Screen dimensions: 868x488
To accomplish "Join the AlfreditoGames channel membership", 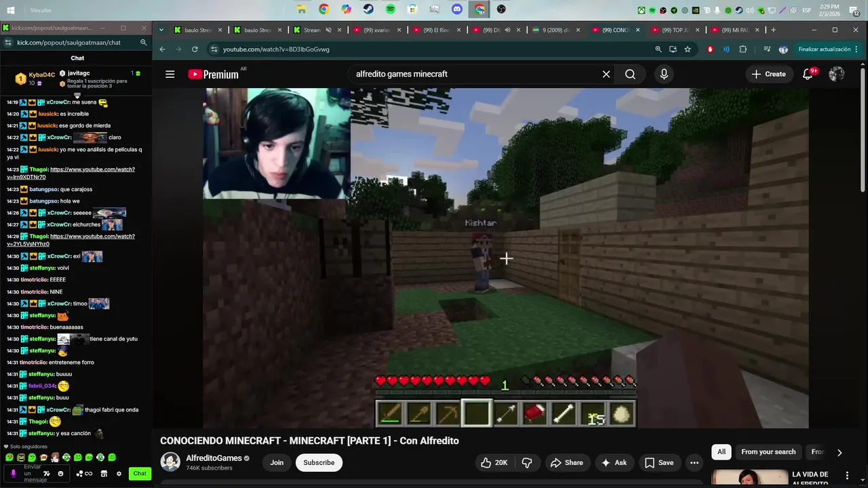I will (x=277, y=463).
